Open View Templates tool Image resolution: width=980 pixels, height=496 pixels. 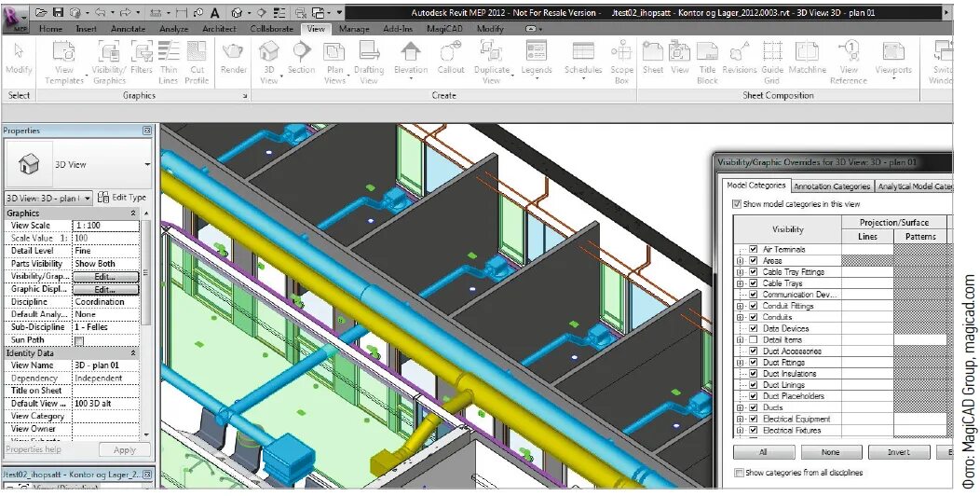coord(63,62)
